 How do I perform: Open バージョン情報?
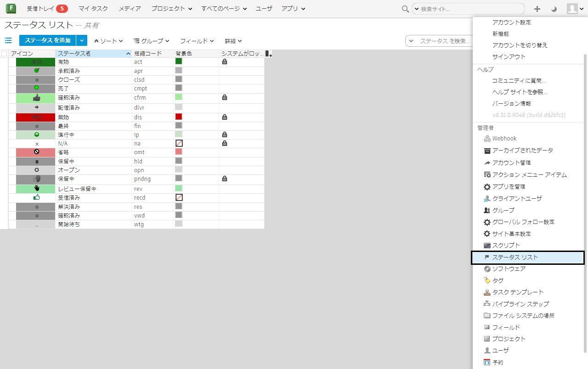point(511,104)
